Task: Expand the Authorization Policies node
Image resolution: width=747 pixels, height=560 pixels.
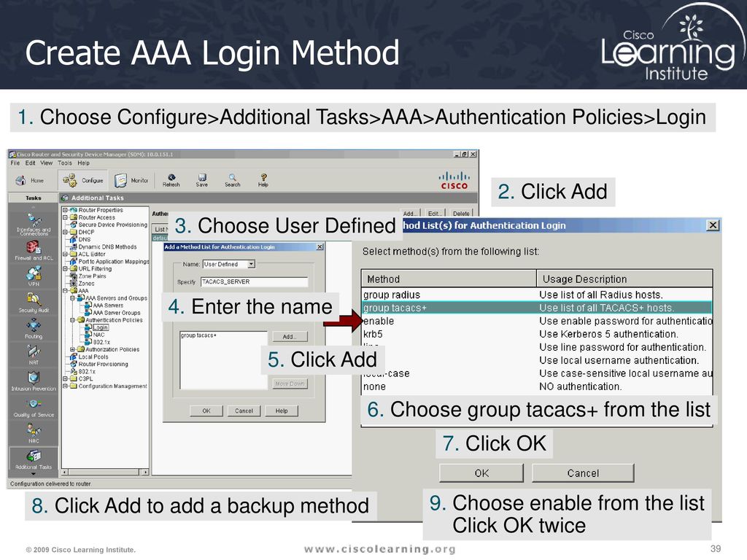Action: [72, 349]
